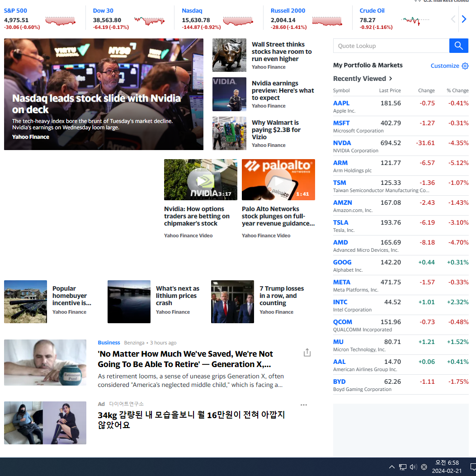Screen dimensions: 476x476
Task: Open the Nasdaq index link
Action: (192, 11)
